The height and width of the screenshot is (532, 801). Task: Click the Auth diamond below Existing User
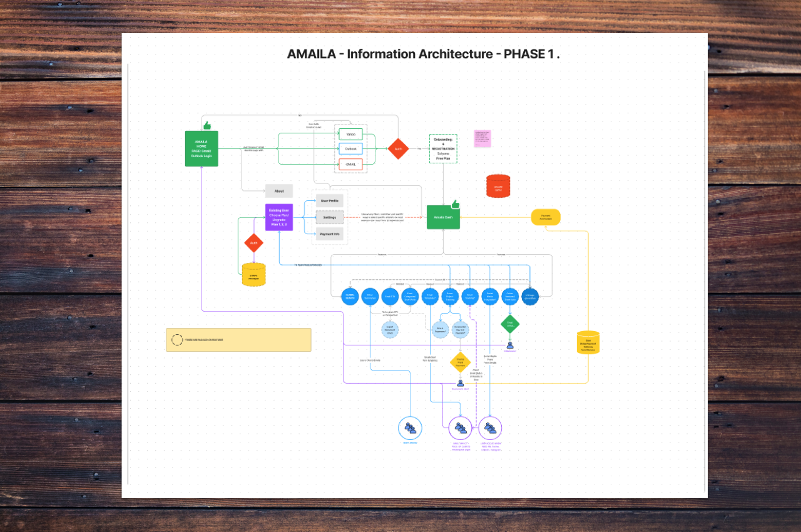tap(253, 243)
